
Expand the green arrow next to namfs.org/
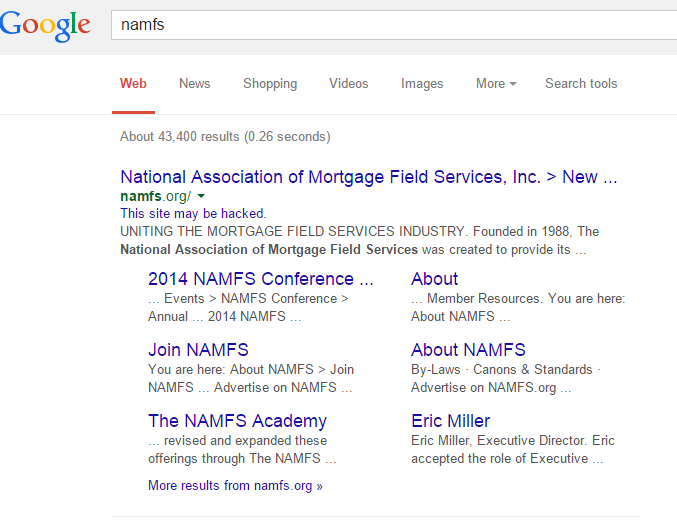[201, 196]
